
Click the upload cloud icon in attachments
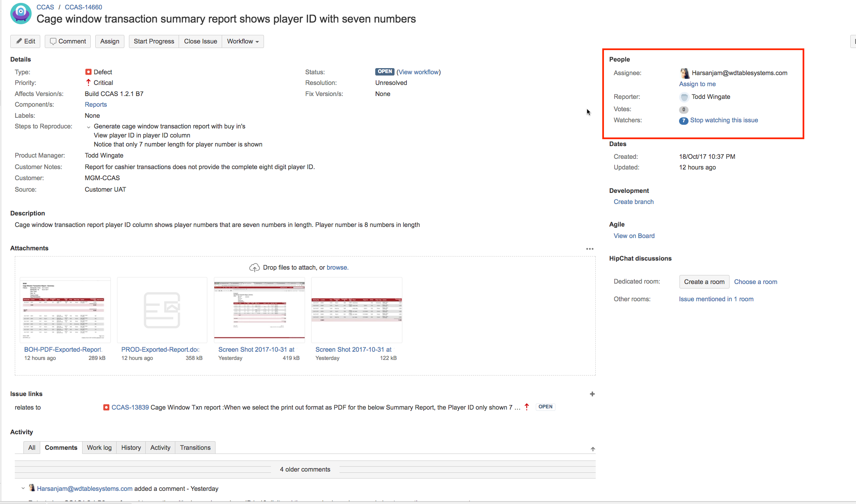point(255,268)
